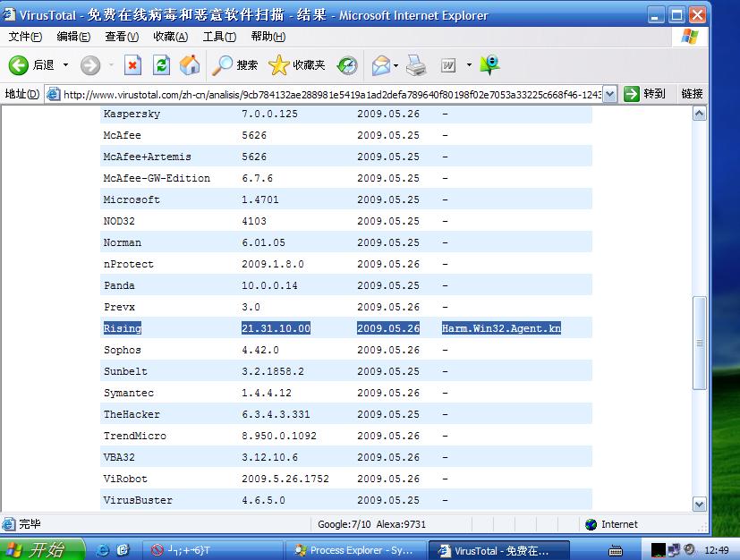Click TrendMicro row name

[x=134, y=436]
